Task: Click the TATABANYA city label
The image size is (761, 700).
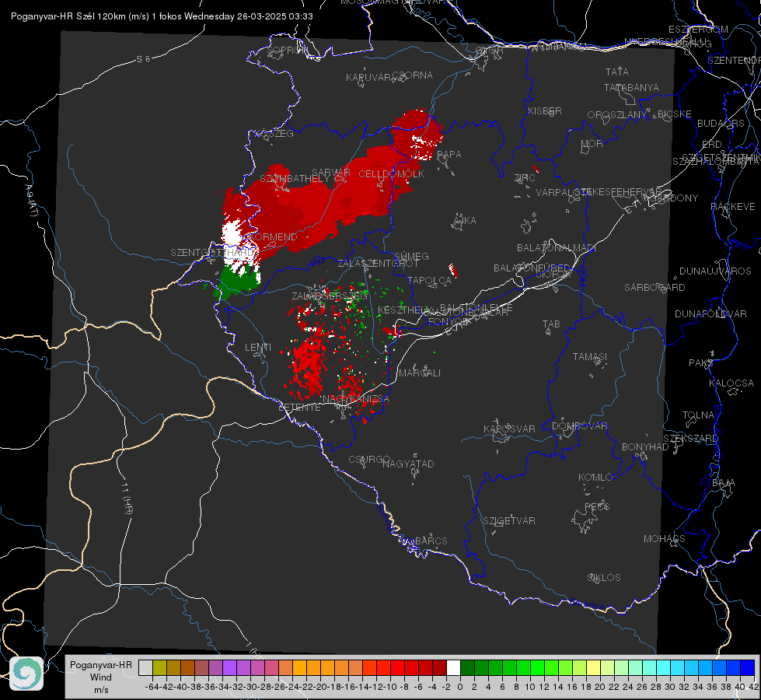Action: [631, 87]
